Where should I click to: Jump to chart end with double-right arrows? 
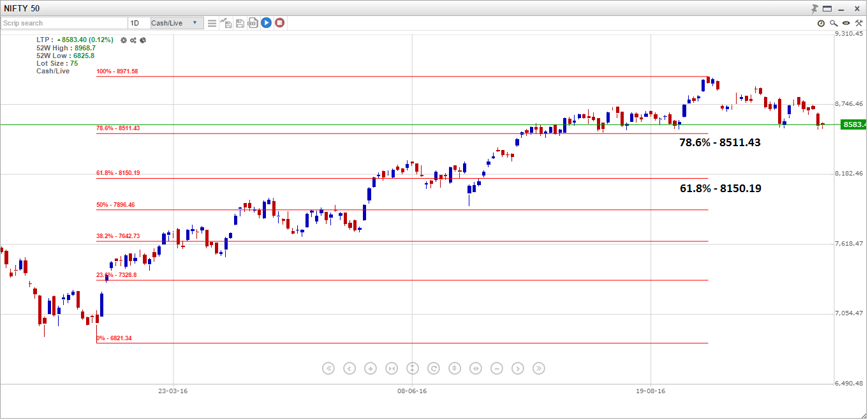(539, 368)
